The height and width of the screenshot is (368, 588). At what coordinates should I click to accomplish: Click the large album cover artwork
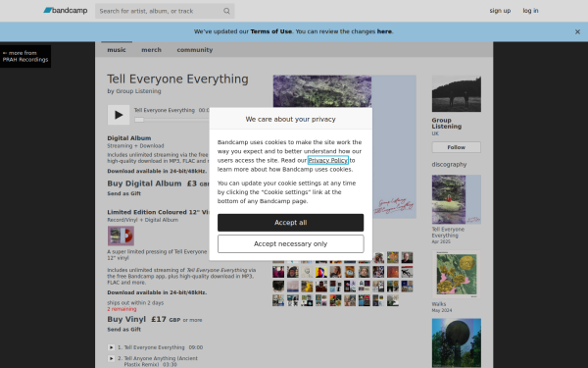345,147
